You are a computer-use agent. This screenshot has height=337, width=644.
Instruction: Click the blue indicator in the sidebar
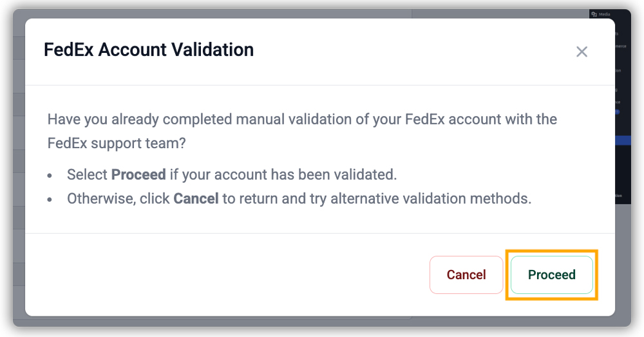click(x=618, y=111)
